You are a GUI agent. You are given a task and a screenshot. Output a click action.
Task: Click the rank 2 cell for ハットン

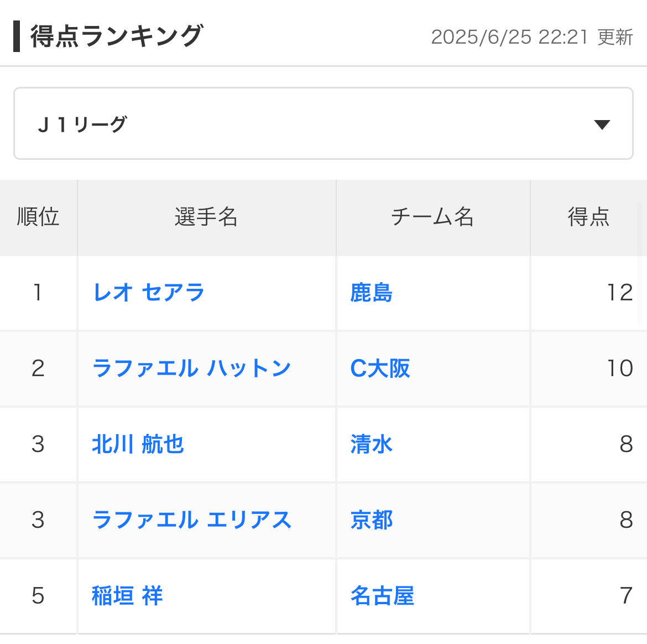pyautogui.click(x=38, y=368)
